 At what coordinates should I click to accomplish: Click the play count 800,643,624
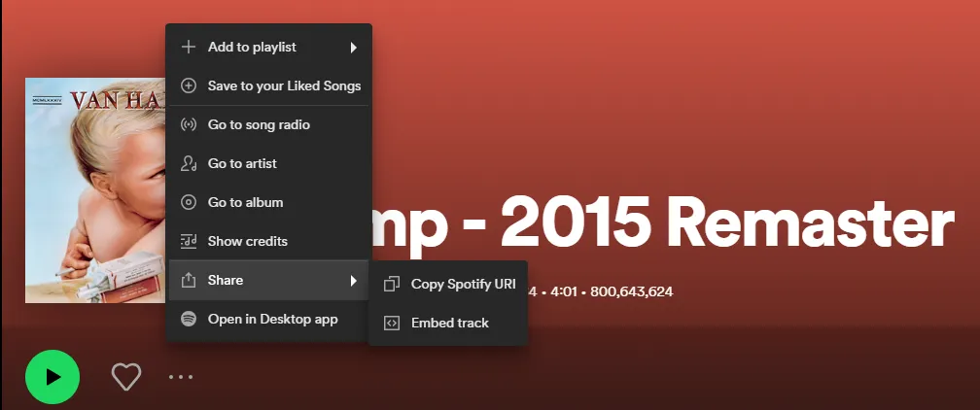tap(631, 291)
